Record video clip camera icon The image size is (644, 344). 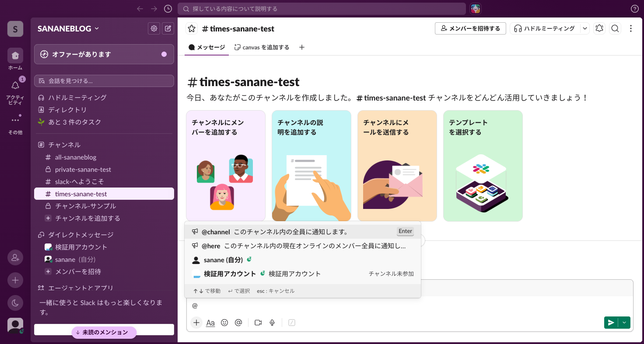[258, 323]
